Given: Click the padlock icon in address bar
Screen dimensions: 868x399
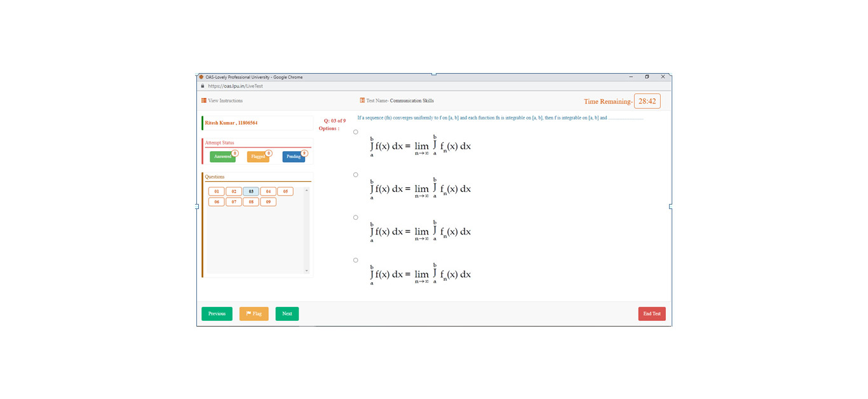Looking at the screenshot, I should (x=203, y=86).
